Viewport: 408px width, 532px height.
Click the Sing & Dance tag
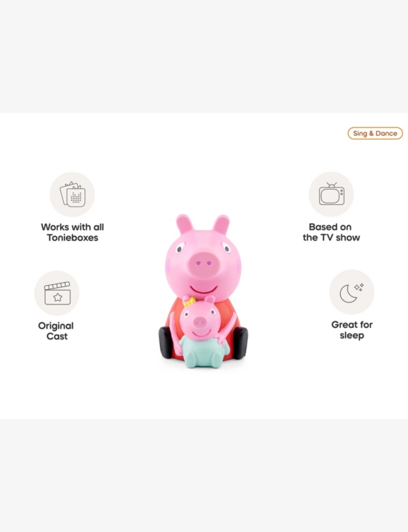[x=375, y=134]
